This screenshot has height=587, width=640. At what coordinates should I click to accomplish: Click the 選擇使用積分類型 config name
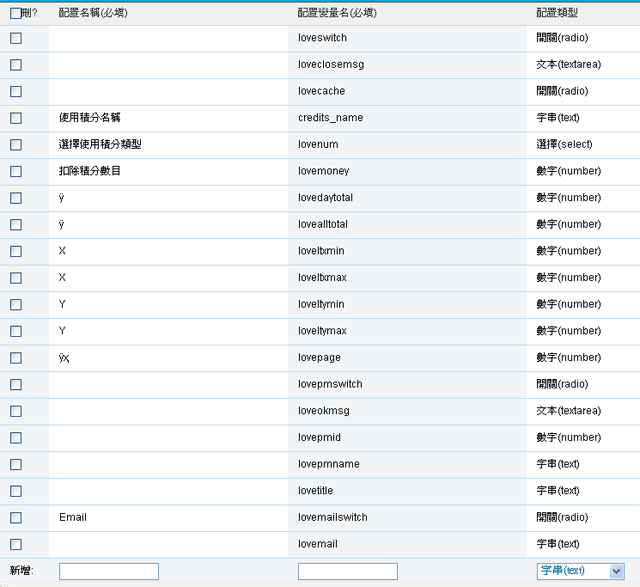(100, 144)
